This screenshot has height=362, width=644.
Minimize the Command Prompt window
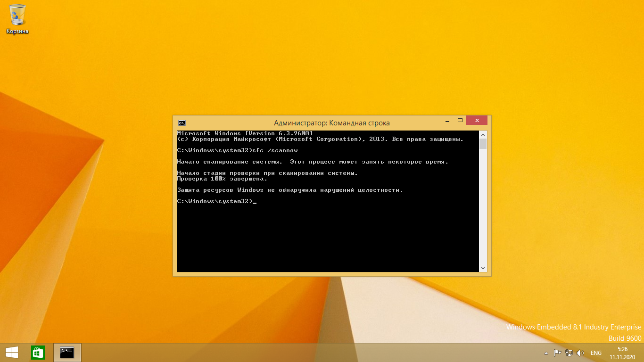(x=447, y=121)
